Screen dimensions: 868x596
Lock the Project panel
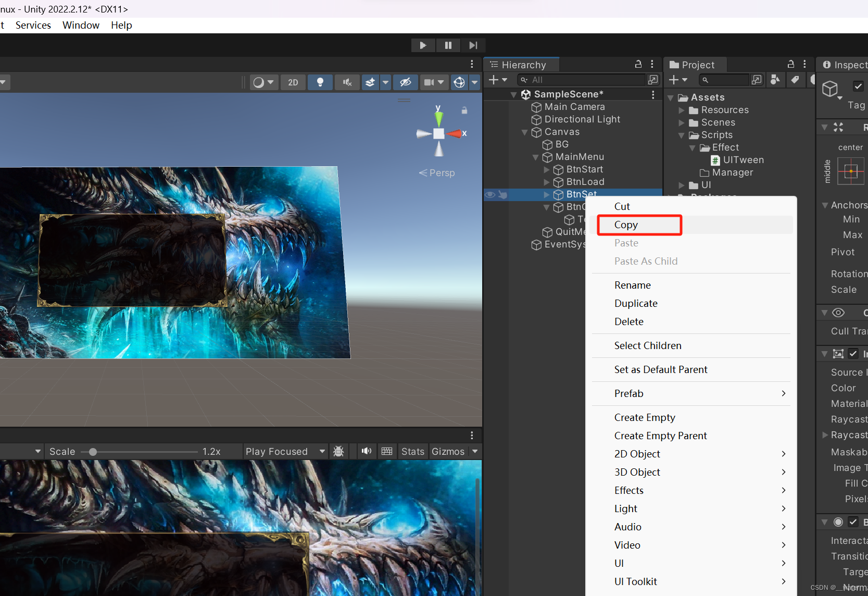click(x=791, y=64)
